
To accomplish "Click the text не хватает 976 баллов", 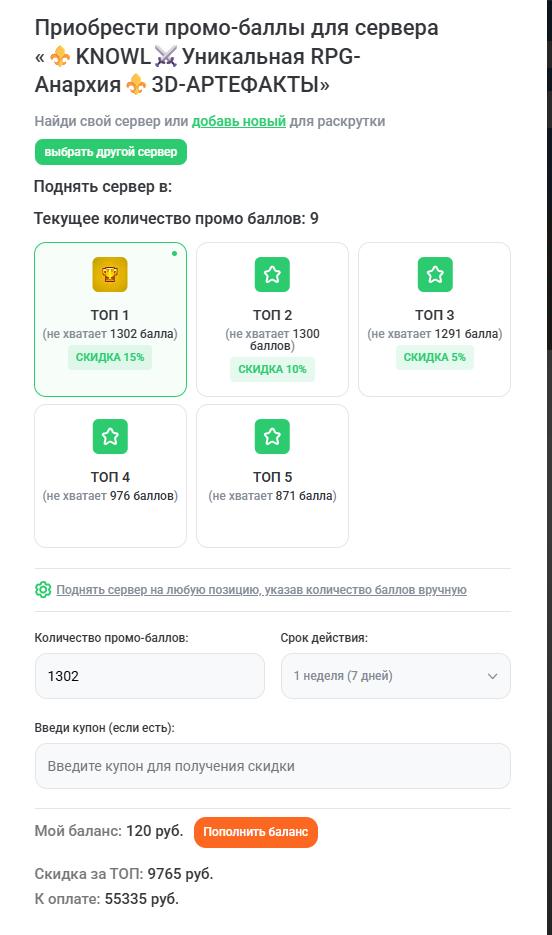I will click(x=110, y=496).
